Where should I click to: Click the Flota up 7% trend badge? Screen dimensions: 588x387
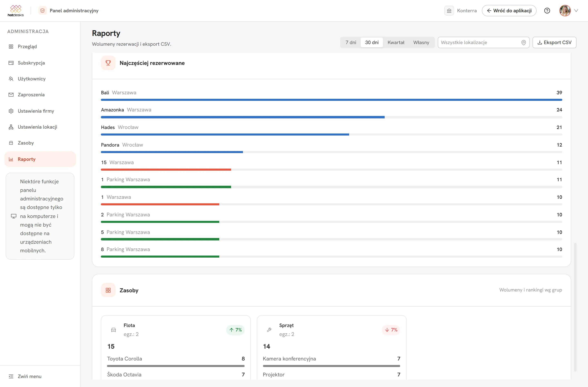[x=235, y=330]
